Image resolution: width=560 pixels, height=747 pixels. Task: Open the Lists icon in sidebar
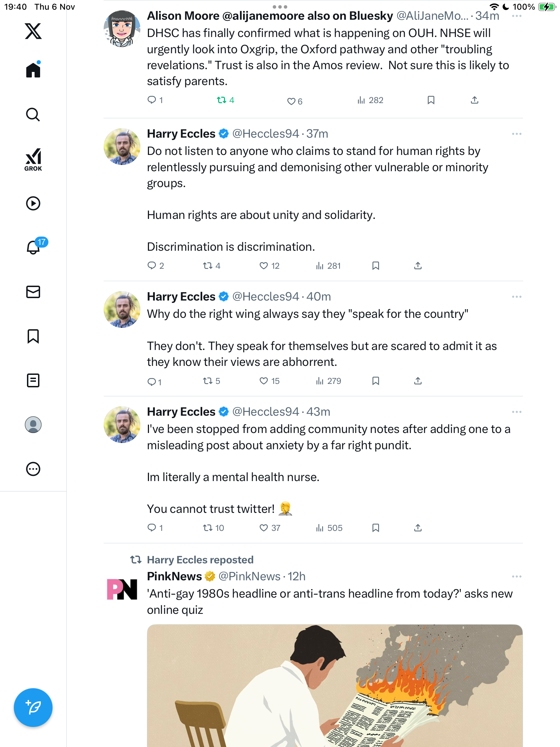coord(33,380)
